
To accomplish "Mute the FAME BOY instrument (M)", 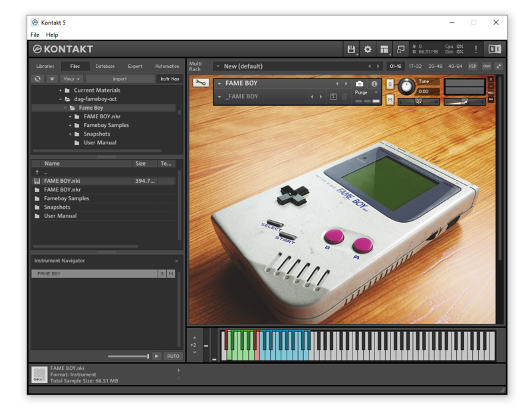I will click(x=390, y=100).
